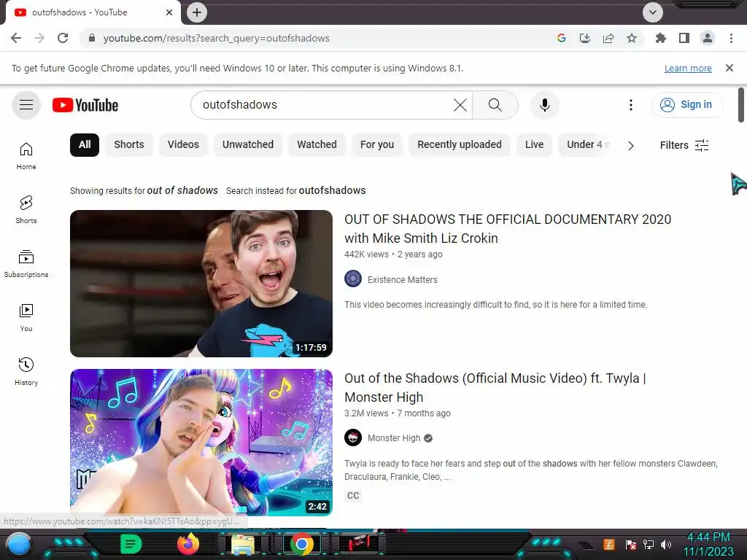Click the Learn more link
Screen dimensions: 747x560
[x=688, y=68]
